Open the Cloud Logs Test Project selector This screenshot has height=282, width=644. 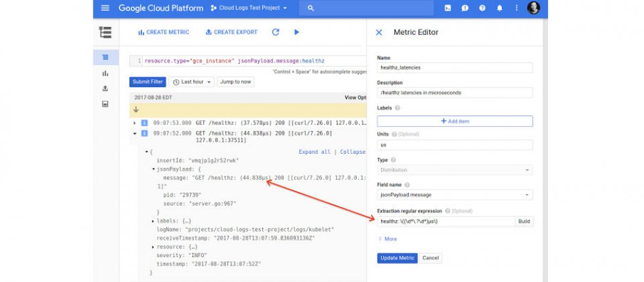tap(248, 8)
